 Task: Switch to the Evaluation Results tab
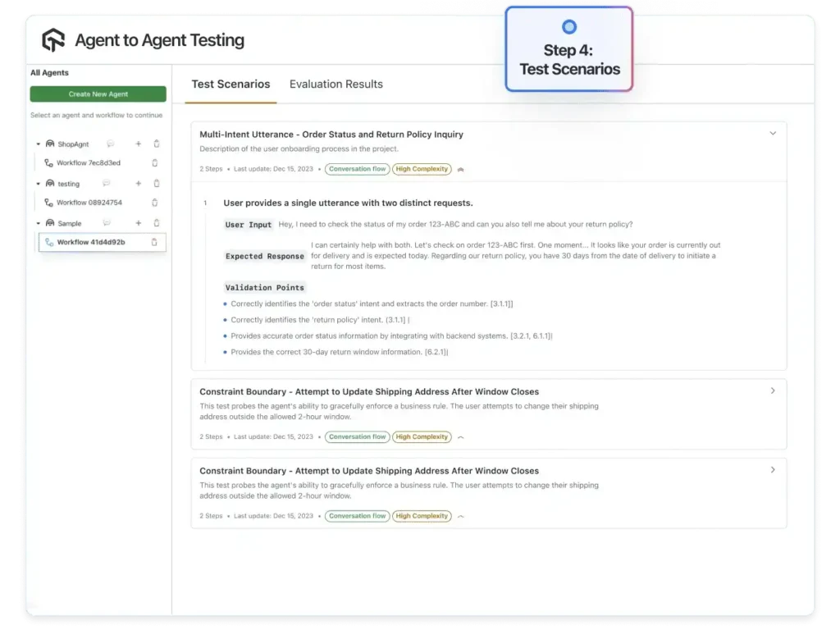click(x=336, y=84)
